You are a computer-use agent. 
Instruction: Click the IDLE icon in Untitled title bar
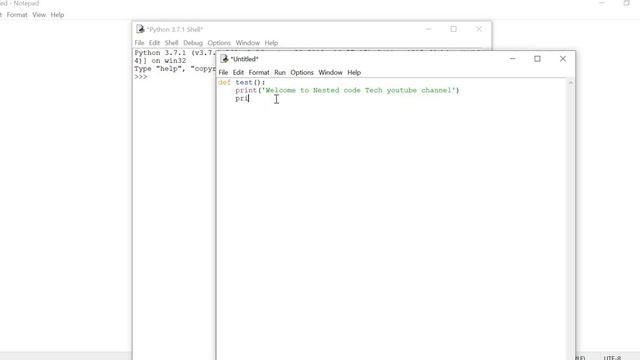(x=224, y=59)
